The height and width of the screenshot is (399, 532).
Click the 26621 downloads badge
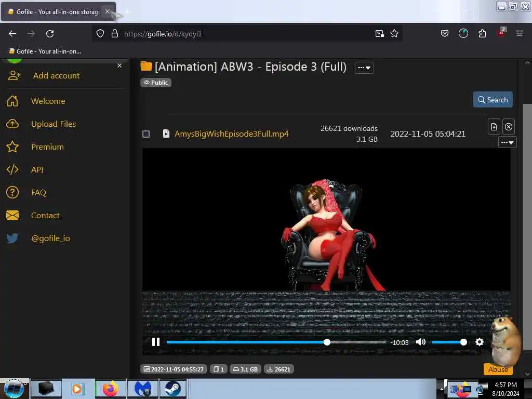tap(279, 369)
